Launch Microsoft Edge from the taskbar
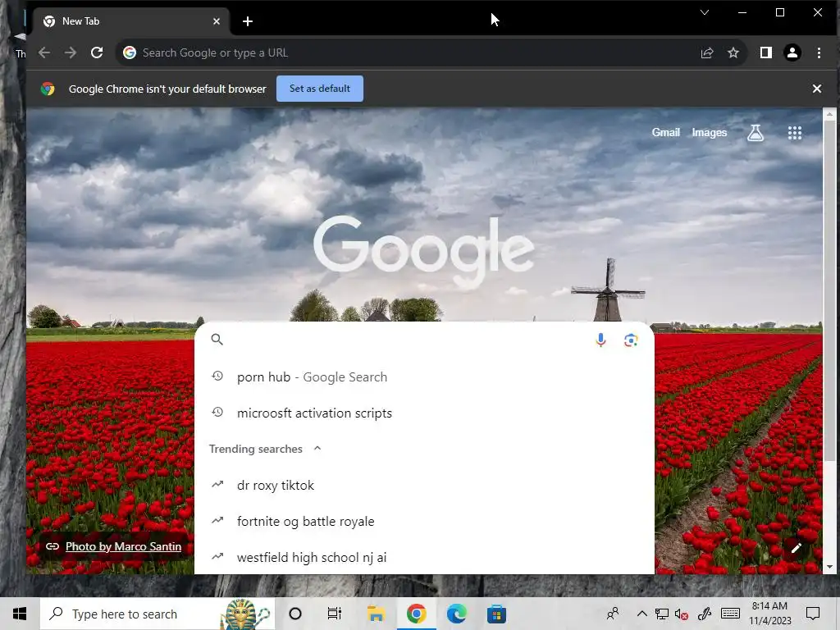The width and height of the screenshot is (840, 630). click(456, 614)
